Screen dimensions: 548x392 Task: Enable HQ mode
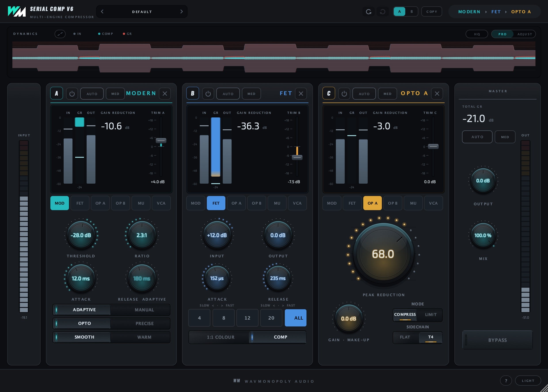pos(477,34)
